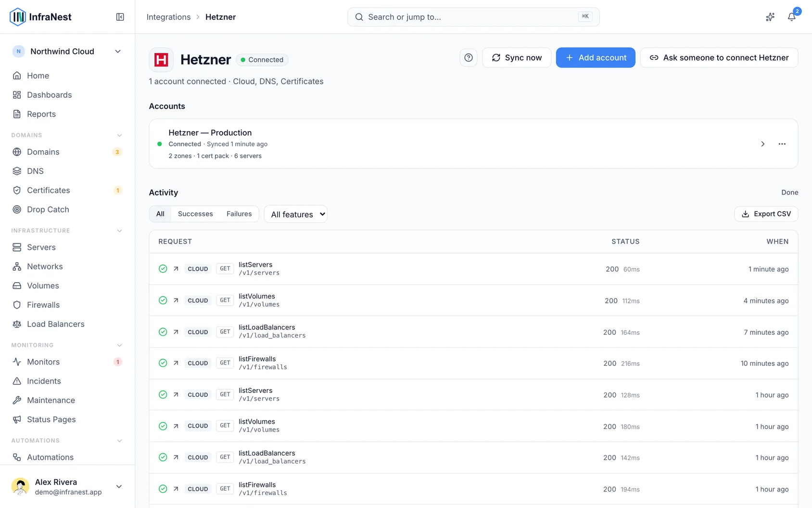Switch to the Failures tab

[239, 214]
